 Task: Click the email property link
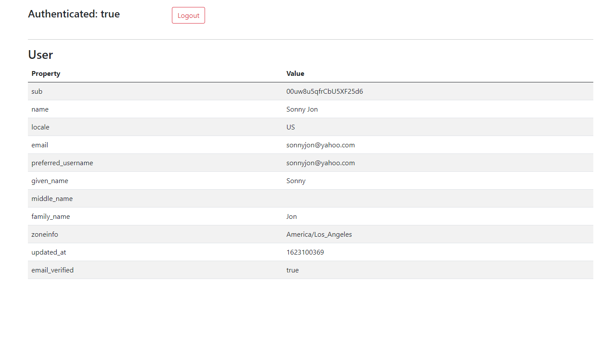click(39, 145)
